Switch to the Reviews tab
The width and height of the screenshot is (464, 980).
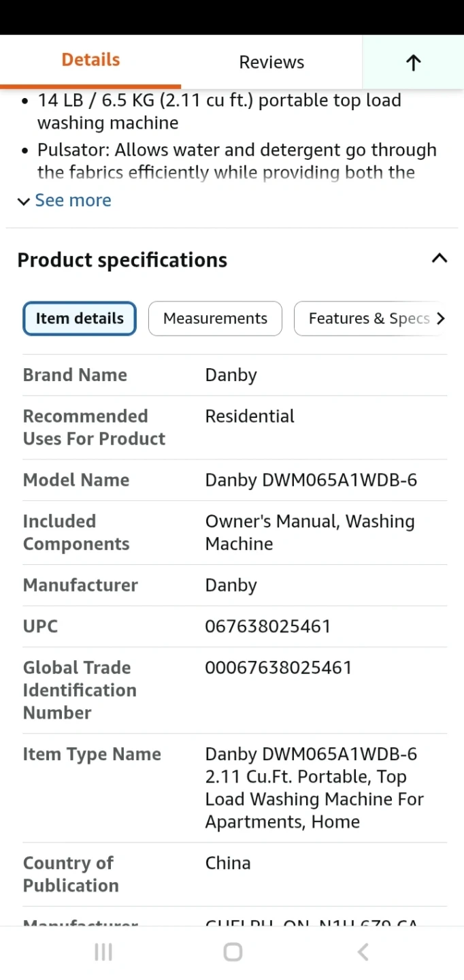[x=271, y=63]
